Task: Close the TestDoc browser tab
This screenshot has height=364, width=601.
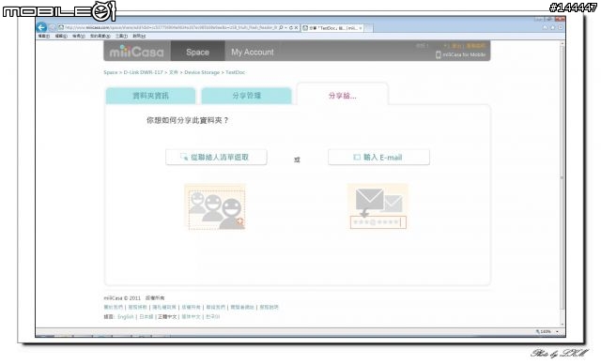Action: (x=361, y=28)
